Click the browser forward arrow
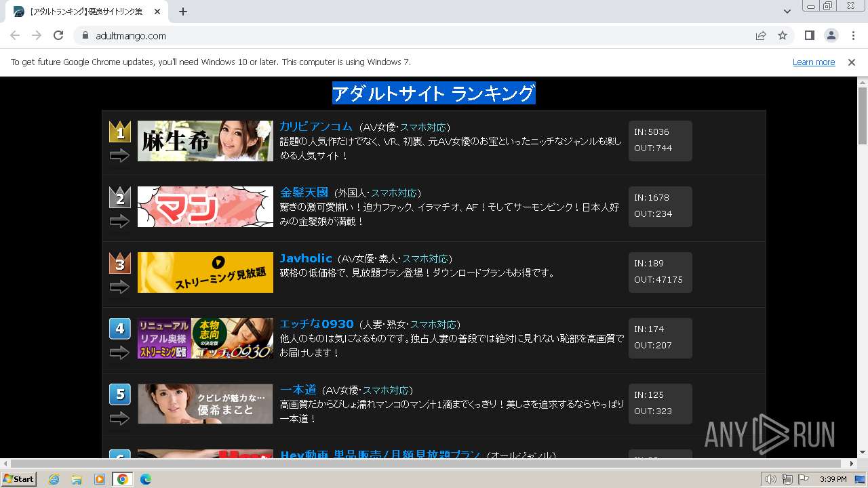Screen dimensions: 868x488 click(37, 35)
